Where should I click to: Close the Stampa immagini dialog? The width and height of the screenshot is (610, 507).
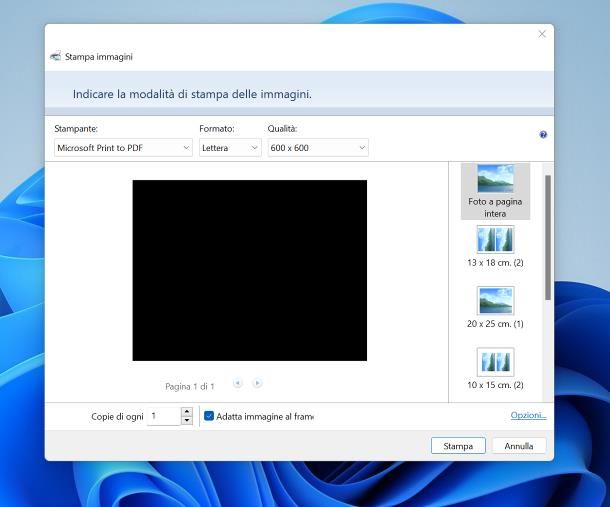tap(542, 34)
